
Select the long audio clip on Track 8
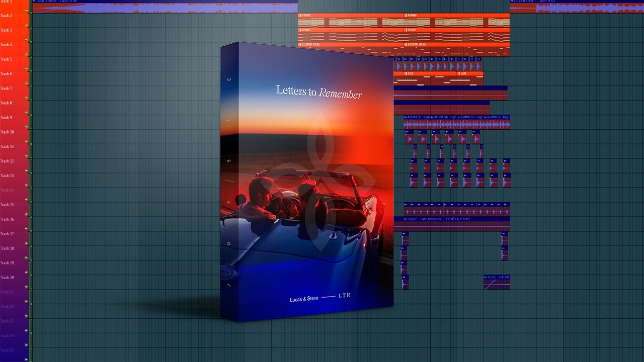[441, 108]
